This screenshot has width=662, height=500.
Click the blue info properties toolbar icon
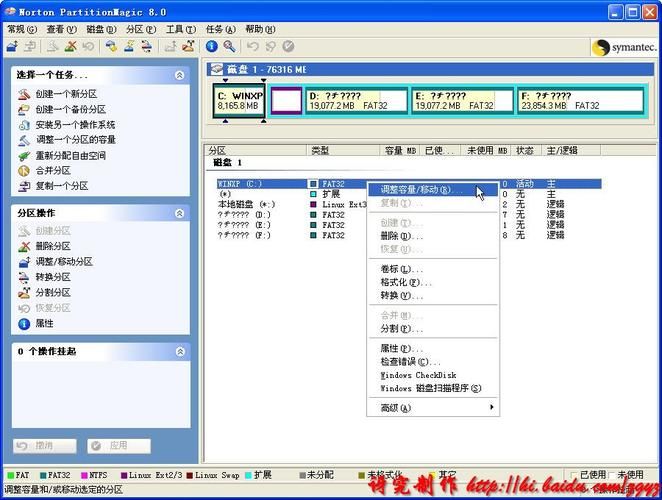pyautogui.click(x=212, y=46)
